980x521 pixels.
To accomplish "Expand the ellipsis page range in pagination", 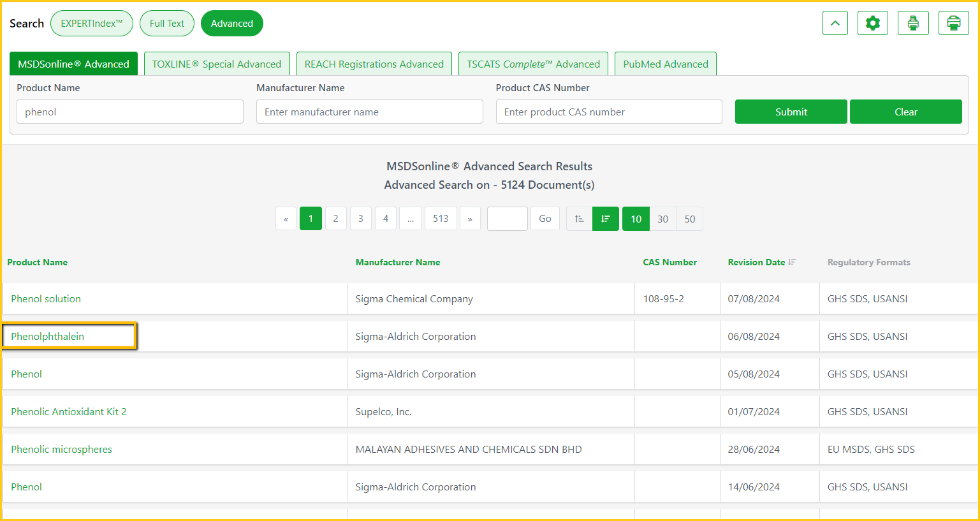I will click(411, 219).
